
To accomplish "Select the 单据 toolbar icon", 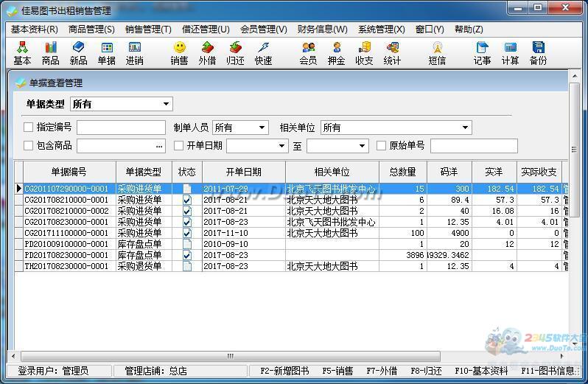I will (x=107, y=53).
